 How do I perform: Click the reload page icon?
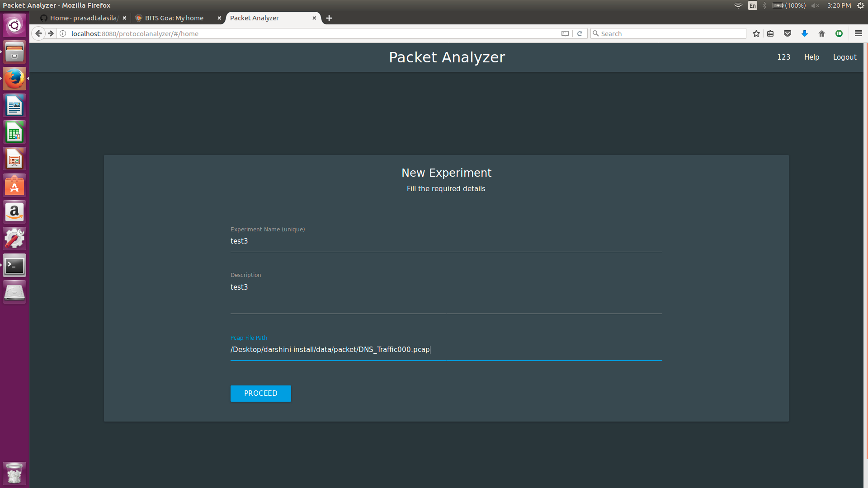click(580, 33)
